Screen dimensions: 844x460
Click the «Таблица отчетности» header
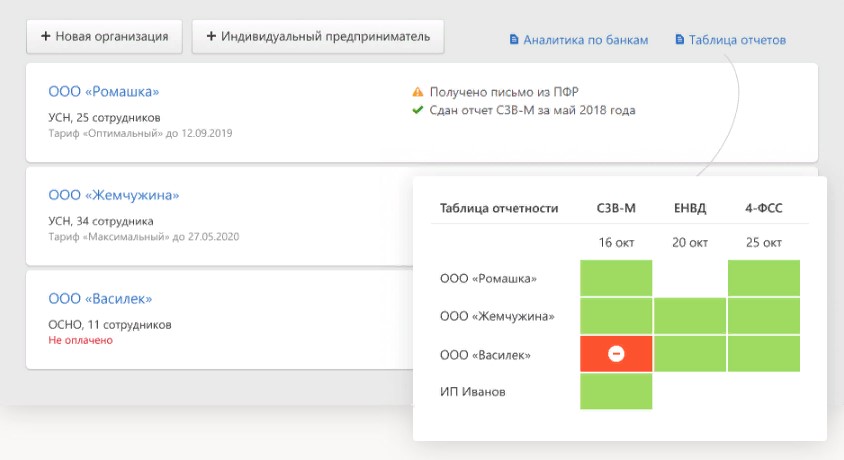(499, 208)
